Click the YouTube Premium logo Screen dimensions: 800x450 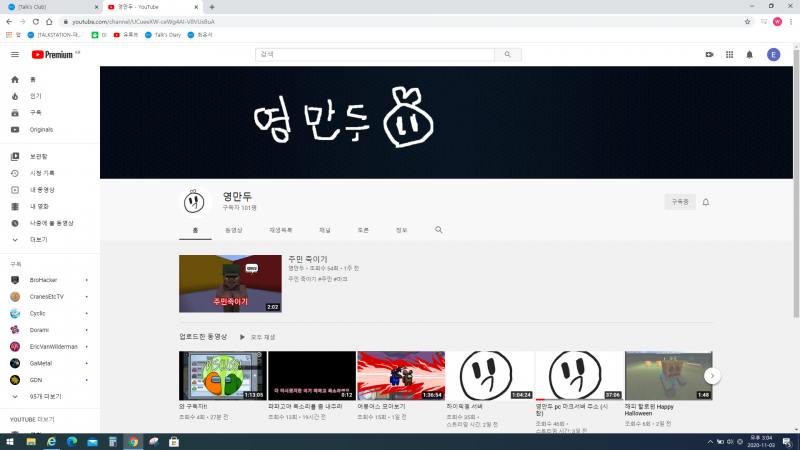tap(53, 55)
